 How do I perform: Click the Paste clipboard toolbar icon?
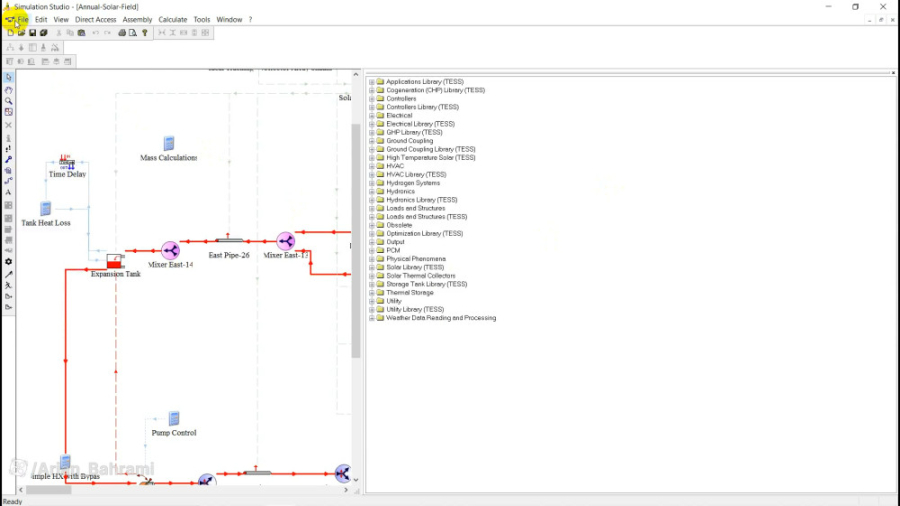(x=82, y=33)
